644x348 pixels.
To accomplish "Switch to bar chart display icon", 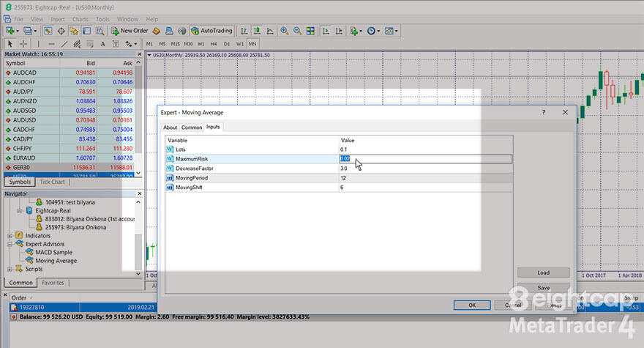I will 244,31.
